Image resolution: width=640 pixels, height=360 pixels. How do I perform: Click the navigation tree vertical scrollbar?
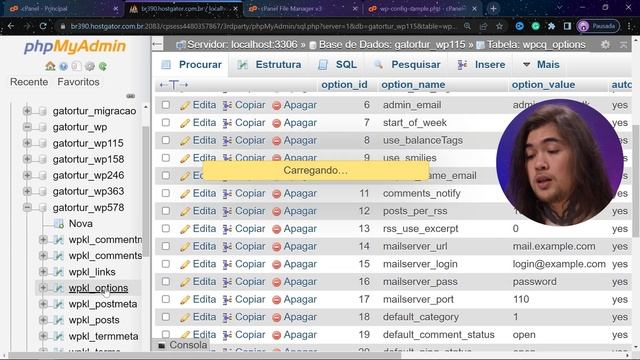[x=146, y=192]
